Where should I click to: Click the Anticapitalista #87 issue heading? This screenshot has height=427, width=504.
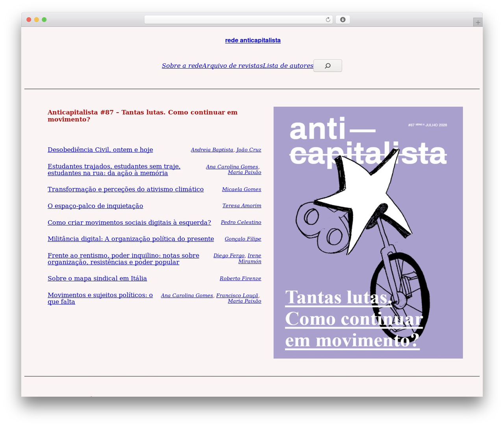tap(143, 116)
